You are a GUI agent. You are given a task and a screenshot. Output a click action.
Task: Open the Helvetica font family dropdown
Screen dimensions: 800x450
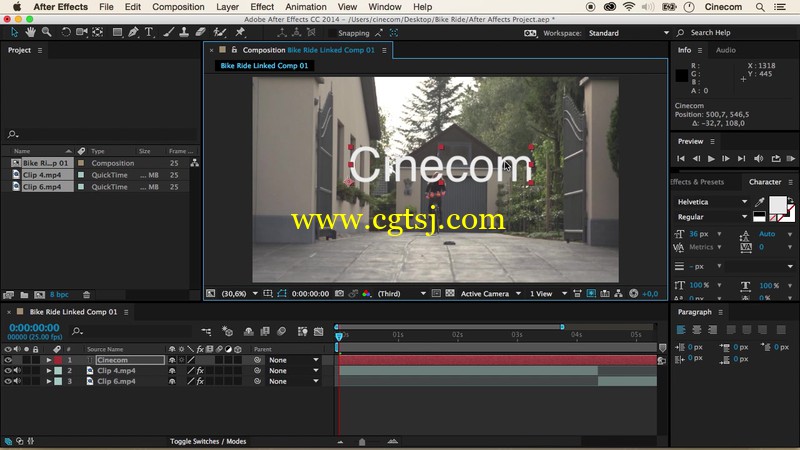712,202
